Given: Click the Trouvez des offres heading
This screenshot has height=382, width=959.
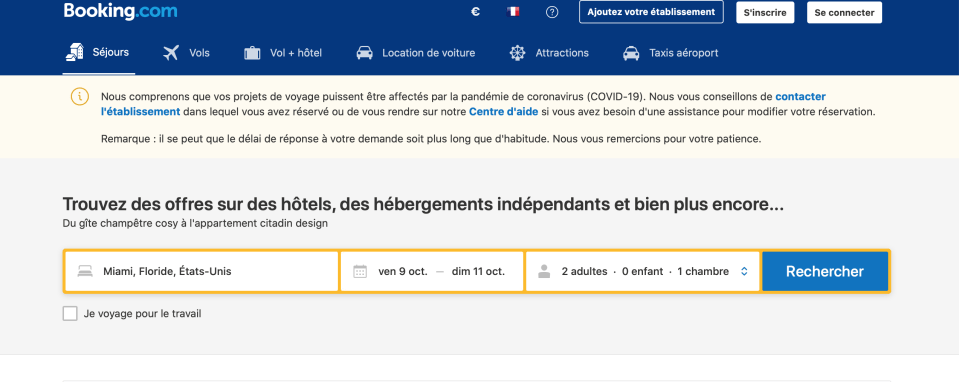Looking at the screenshot, I should tap(423, 205).
